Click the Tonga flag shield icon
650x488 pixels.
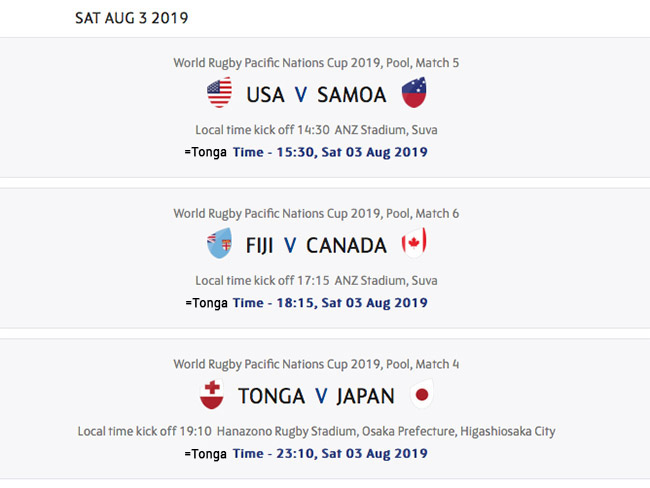point(212,394)
